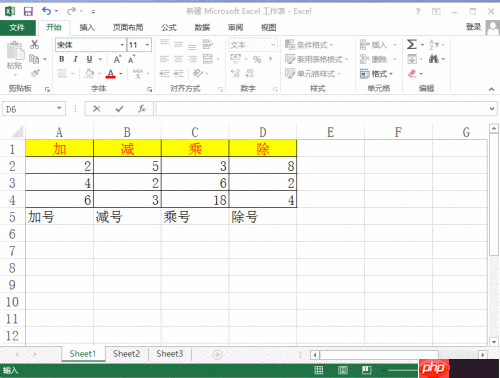Click the Clear eraser icon
The width and height of the screenshot is (500, 378).
[412, 73]
